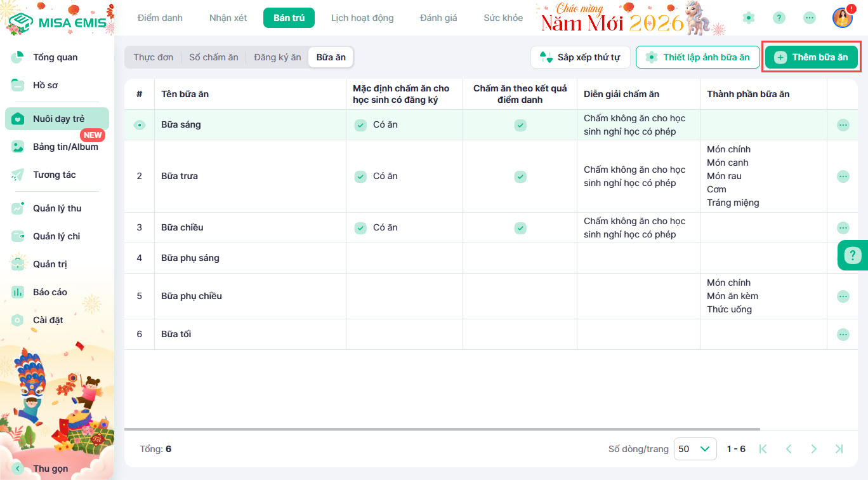Open the three-dot menu in top header
The width and height of the screenshot is (868, 480).
810,18
